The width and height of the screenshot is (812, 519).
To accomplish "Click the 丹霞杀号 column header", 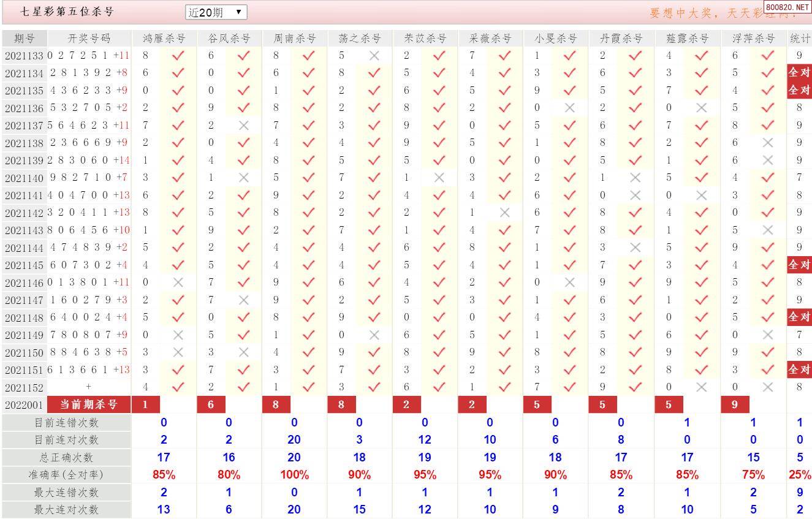I will (621, 38).
